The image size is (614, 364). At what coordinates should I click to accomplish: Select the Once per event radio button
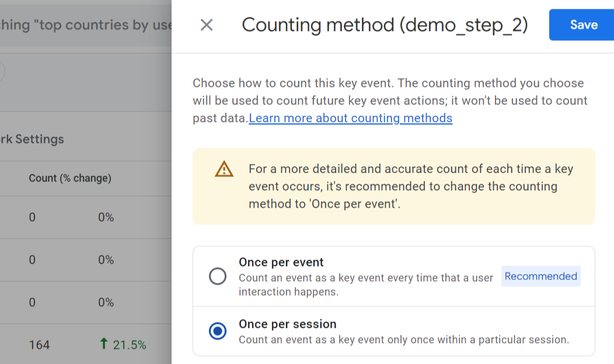(218, 276)
